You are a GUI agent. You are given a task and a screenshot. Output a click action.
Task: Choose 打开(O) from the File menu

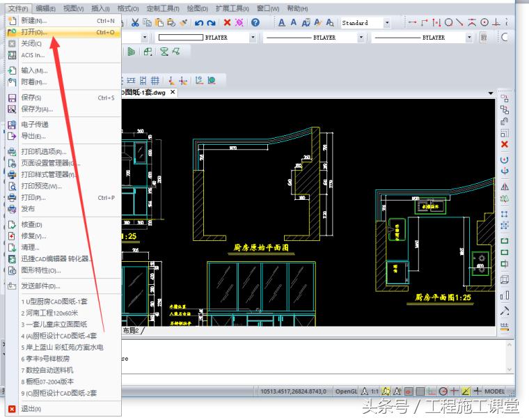coord(33,32)
